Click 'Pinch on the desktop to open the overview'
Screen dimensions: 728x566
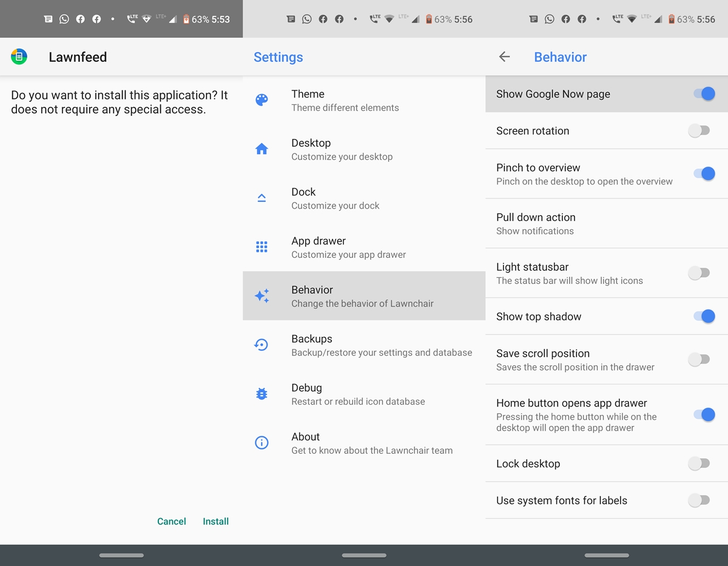point(584,181)
